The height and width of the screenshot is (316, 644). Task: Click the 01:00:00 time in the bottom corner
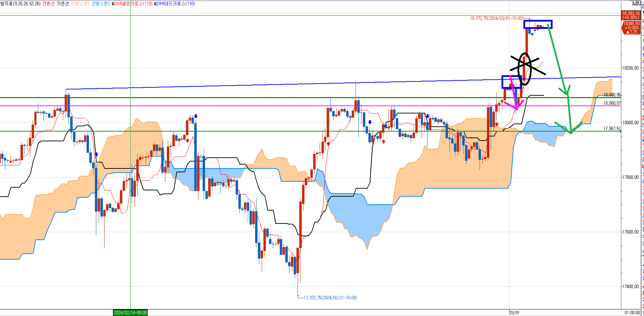(x=632, y=313)
